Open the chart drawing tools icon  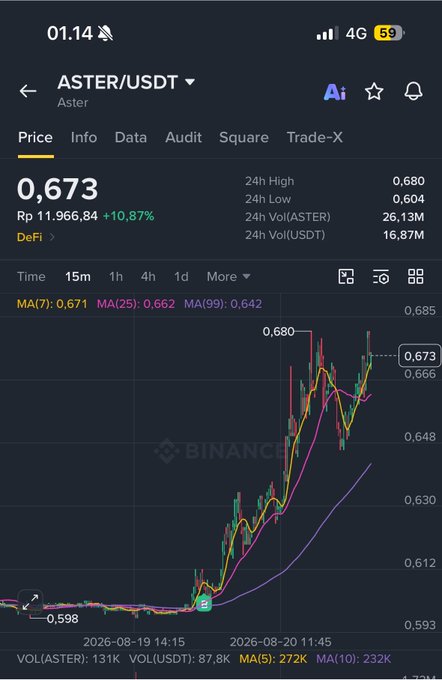[x=346, y=276]
